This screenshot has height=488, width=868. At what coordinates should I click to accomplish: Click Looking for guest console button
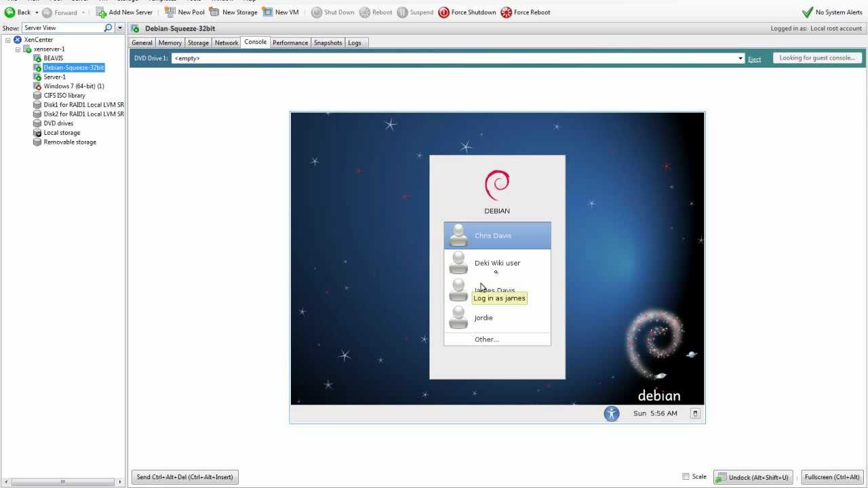[x=817, y=58]
